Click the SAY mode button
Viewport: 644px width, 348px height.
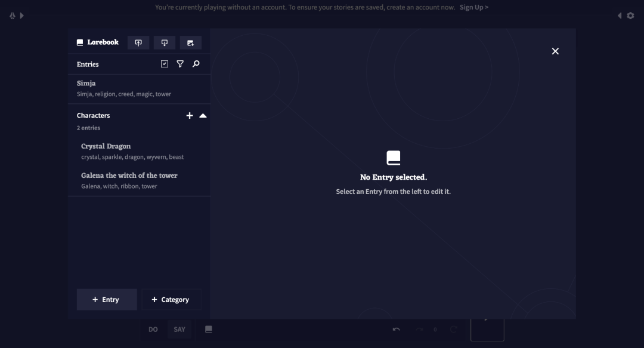(179, 329)
